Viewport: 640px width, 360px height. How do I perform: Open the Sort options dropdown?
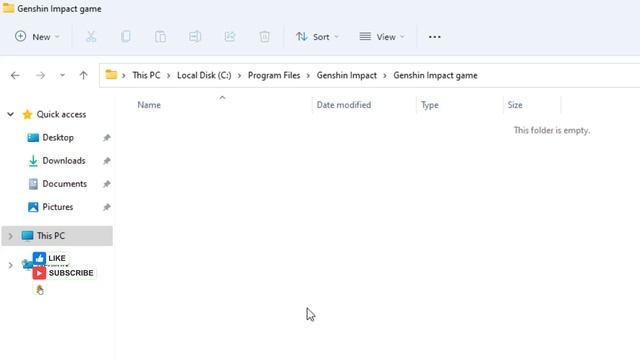(x=317, y=37)
